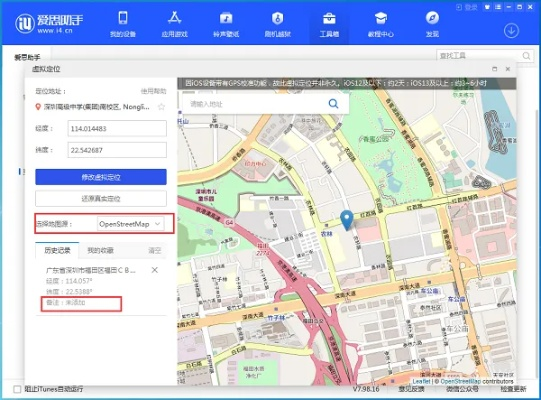Click the 深圳市儿童乐园 label on the map

206,195
